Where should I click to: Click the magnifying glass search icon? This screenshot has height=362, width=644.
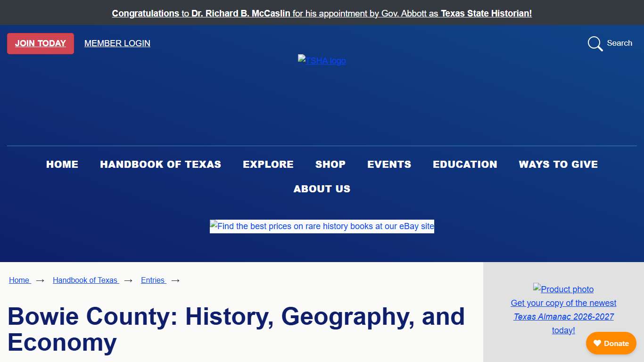pos(595,43)
